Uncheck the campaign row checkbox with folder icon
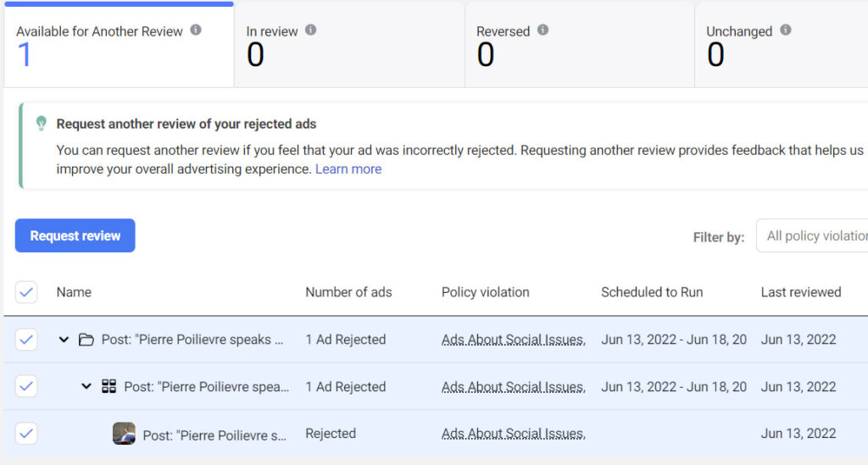 pos(26,340)
